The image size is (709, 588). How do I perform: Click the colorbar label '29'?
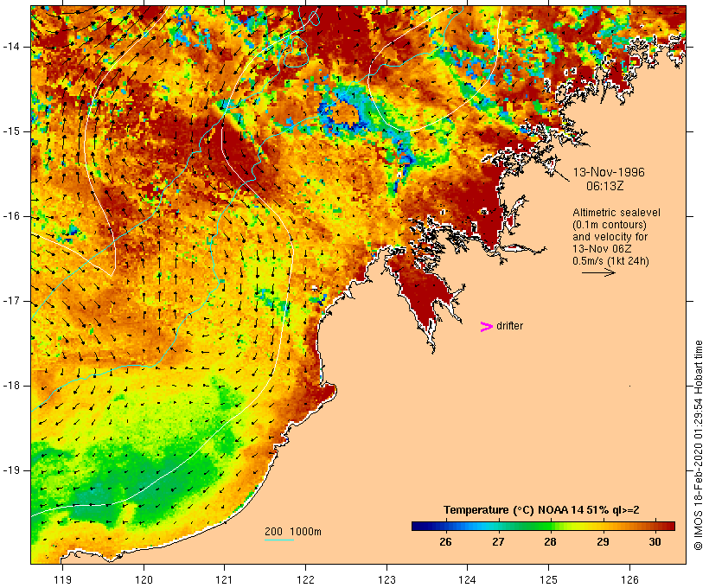pyautogui.click(x=603, y=541)
